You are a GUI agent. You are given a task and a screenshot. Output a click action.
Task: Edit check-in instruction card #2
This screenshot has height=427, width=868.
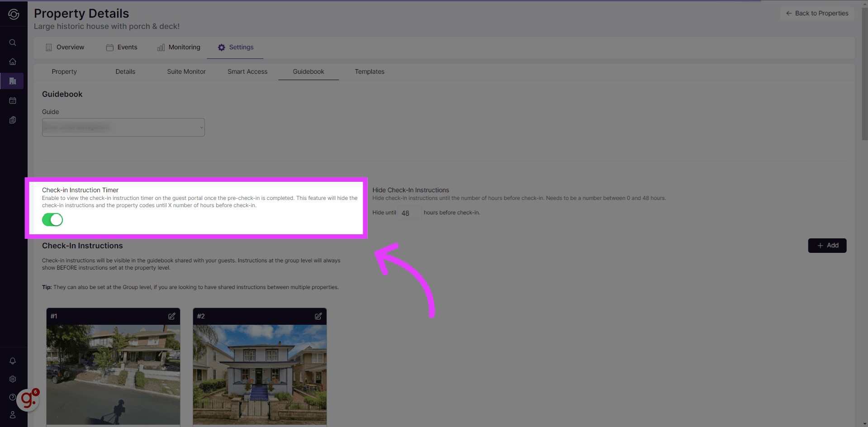click(x=318, y=316)
